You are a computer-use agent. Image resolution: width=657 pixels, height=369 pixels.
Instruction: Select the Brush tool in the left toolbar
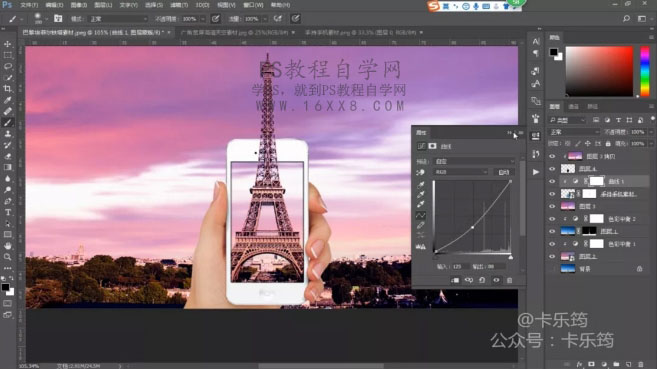click(8, 123)
